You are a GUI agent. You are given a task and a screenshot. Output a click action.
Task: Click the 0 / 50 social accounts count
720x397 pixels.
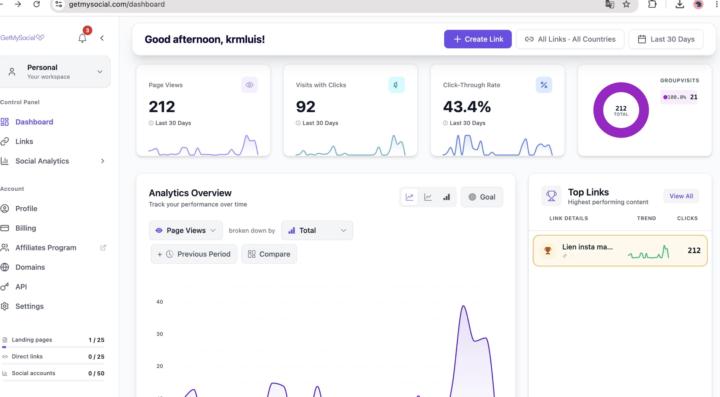96,374
